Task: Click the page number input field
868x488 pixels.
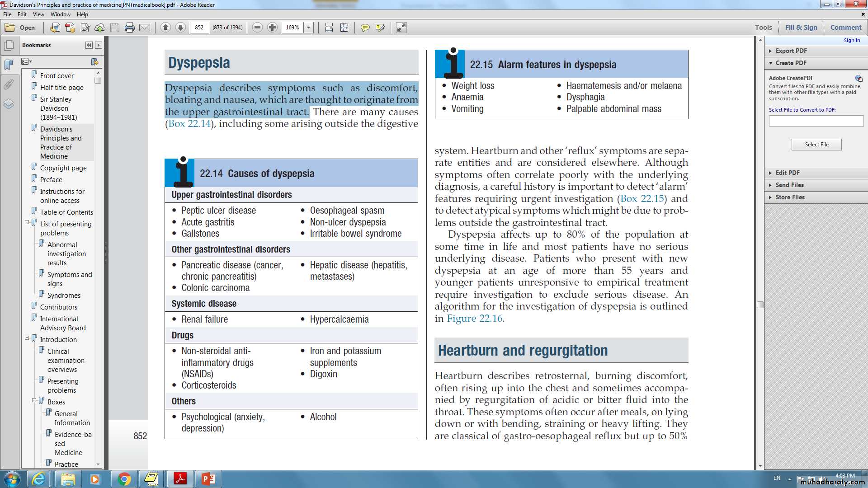Action: (x=199, y=28)
